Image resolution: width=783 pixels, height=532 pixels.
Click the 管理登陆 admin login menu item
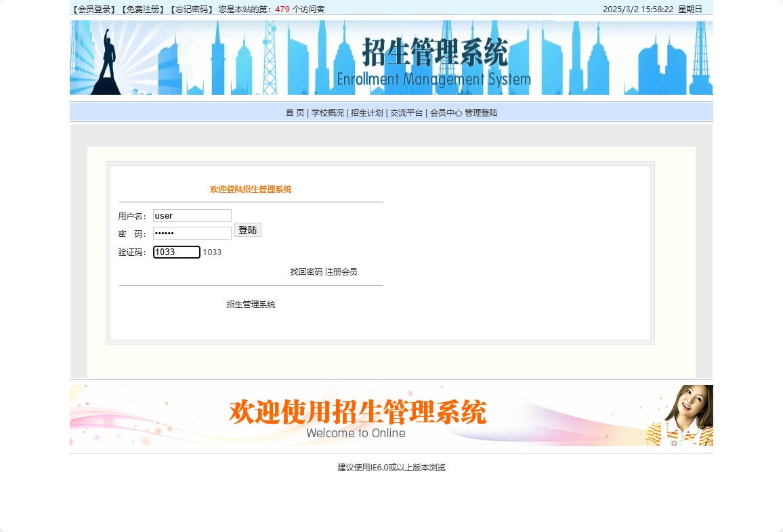tap(481, 112)
